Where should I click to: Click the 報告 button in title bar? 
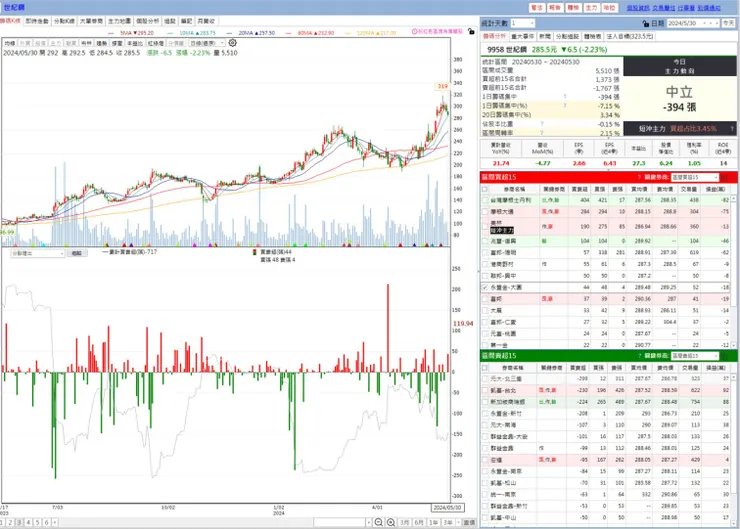[555, 8]
